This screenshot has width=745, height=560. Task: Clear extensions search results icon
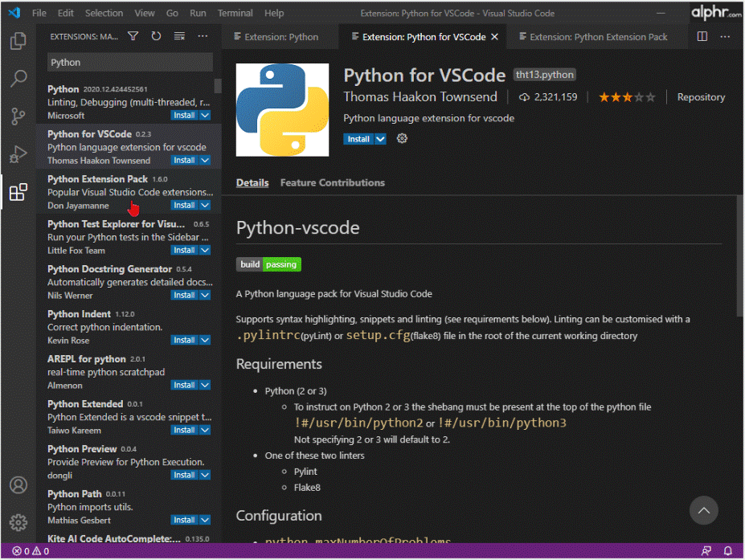click(179, 36)
